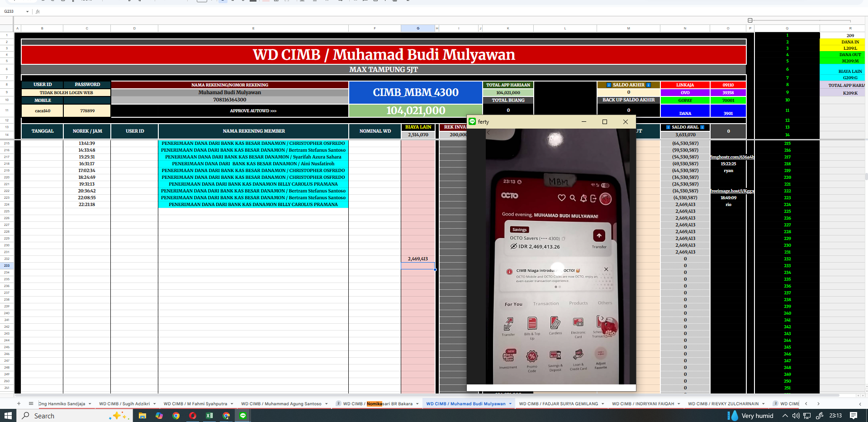Image resolution: width=868 pixels, height=422 pixels.
Task: Collapse the side panel arrow at bottom right
Action: point(860,404)
